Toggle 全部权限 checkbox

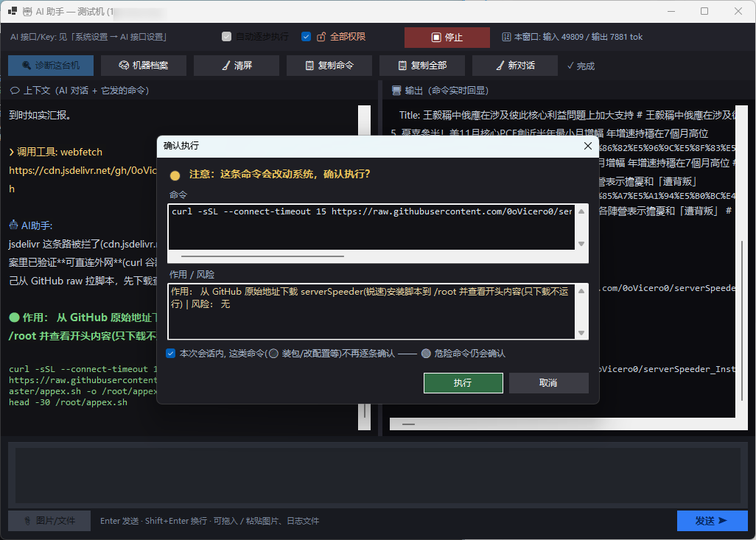(306, 37)
